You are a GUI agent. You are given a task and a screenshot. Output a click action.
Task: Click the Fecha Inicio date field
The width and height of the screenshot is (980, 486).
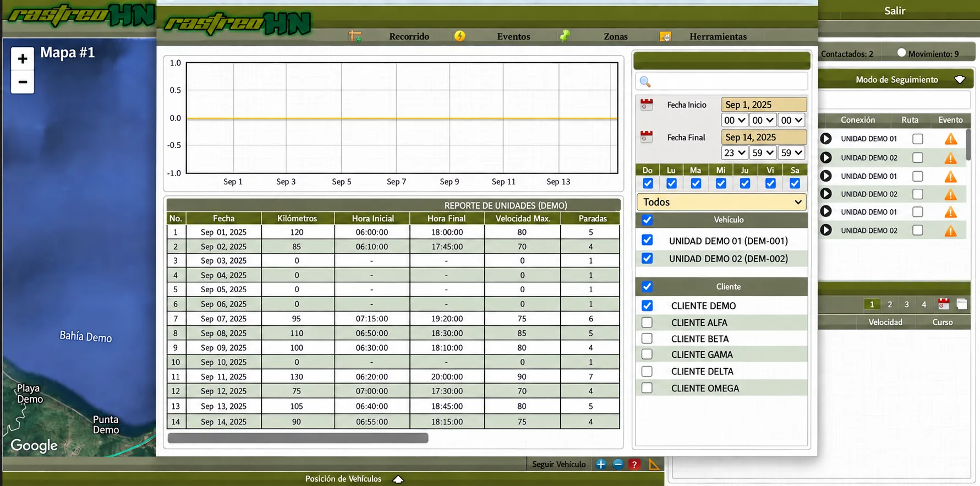point(764,105)
